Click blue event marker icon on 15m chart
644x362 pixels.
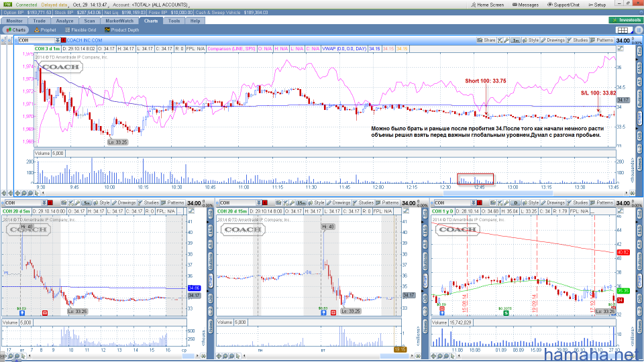(323, 313)
